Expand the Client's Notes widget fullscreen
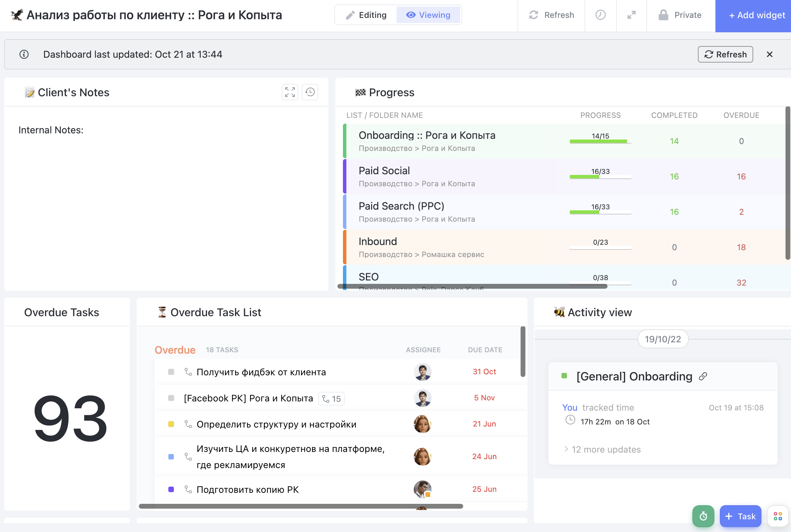Image resolution: width=791 pixels, height=532 pixels. 290,92
